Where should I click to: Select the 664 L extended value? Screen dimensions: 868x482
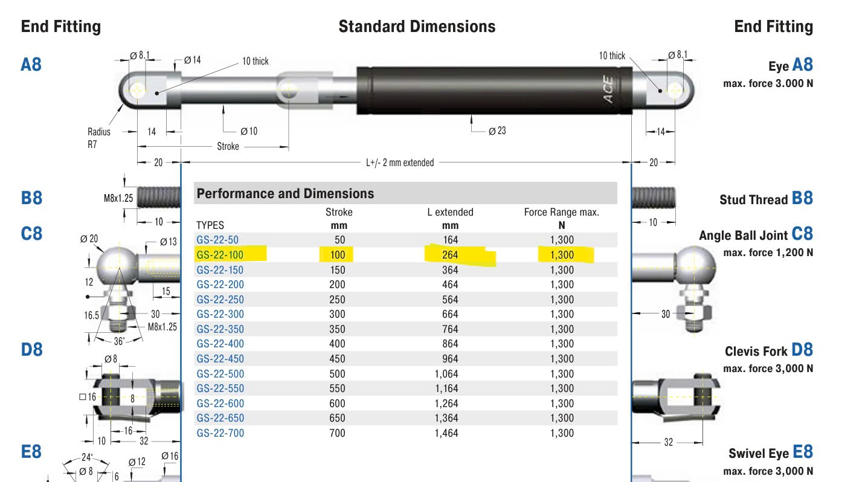[450, 314]
